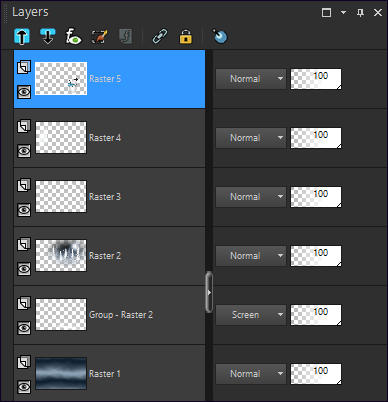Click the greyed-out mask toolbar icon
Screen dimensions: 388x402
[x=125, y=36]
